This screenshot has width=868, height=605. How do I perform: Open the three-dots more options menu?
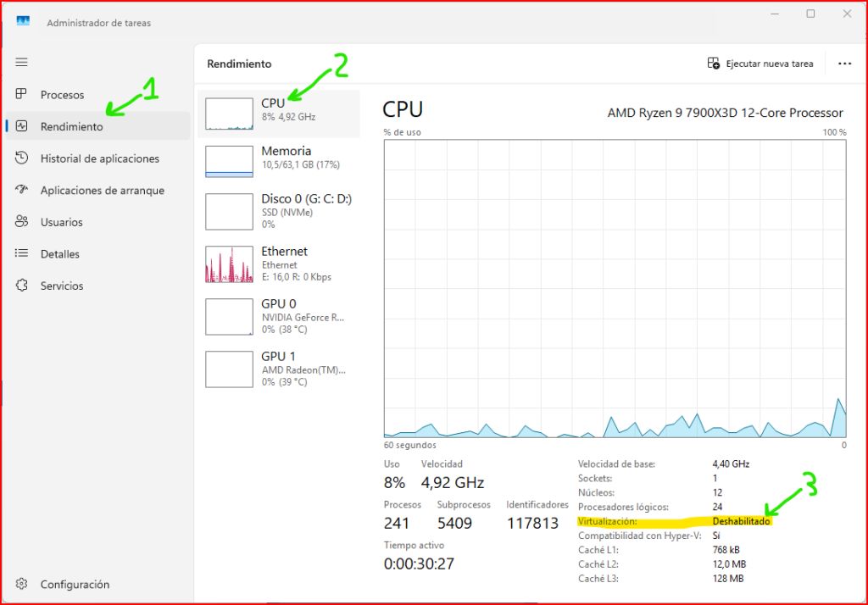click(843, 64)
